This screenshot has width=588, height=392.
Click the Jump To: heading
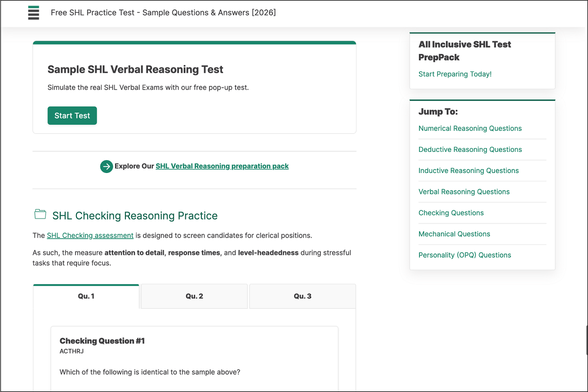pyautogui.click(x=438, y=112)
